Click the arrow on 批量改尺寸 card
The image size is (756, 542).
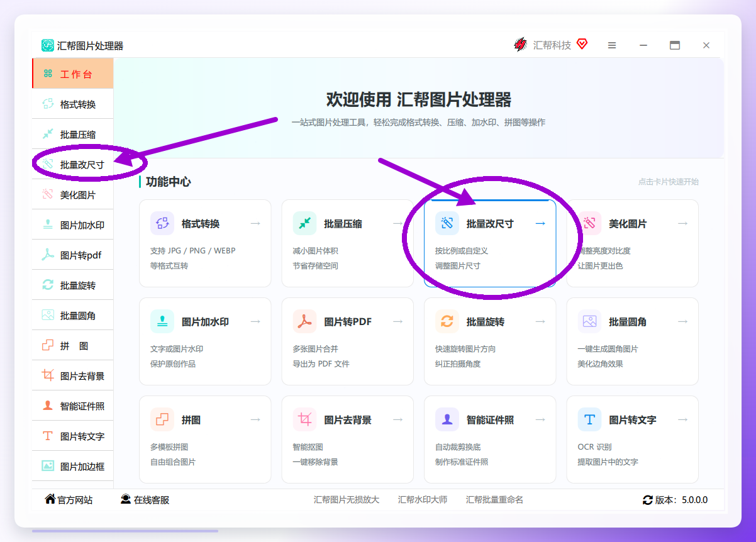click(540, 223)
